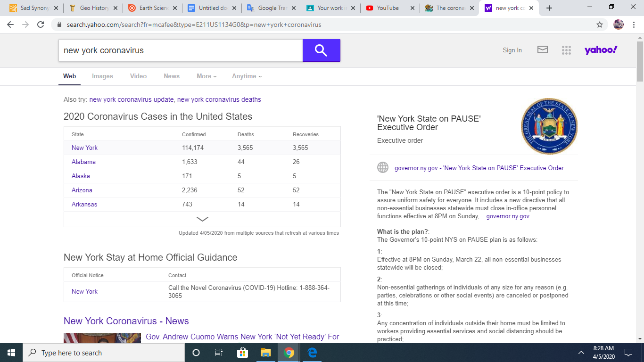Open the Yahoo Mail envelope icon
The height and width of the screenshot is (362, 644).
click(543, 50)
